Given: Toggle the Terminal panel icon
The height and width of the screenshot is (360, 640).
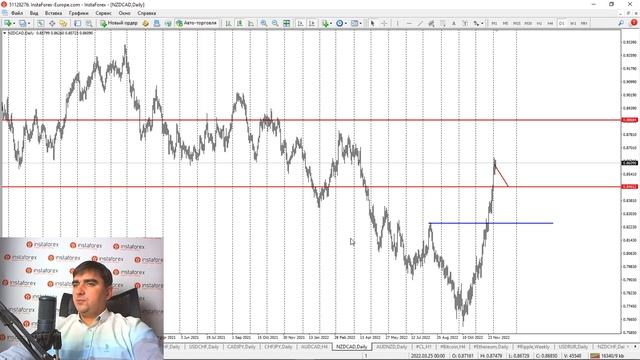Looking at the screenshot, I should [78, 23].
